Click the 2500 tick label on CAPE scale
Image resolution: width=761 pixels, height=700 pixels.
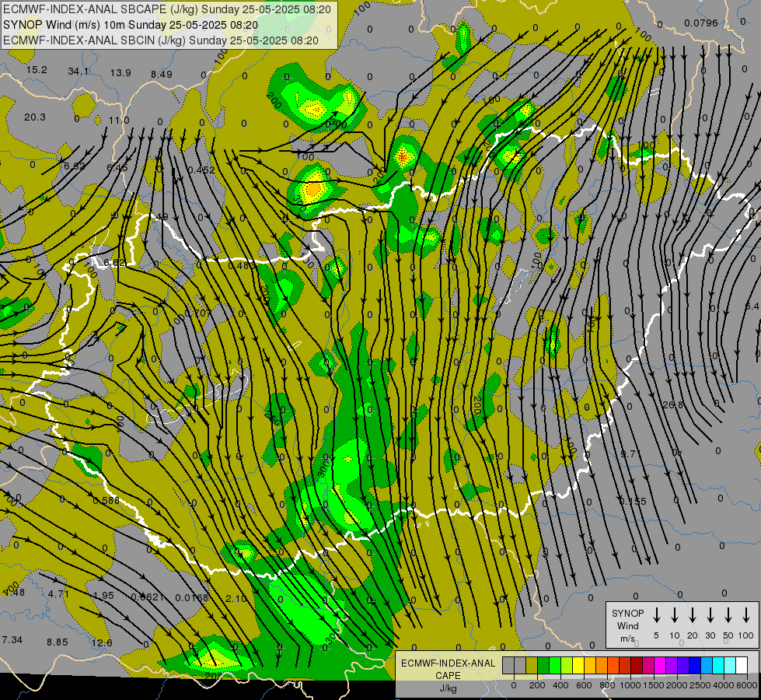point(700,685)
